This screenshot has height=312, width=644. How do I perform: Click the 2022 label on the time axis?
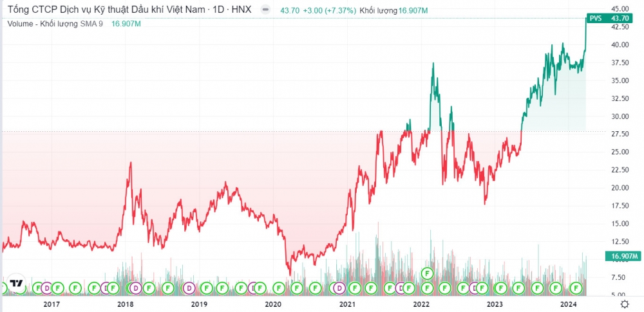coord(421,304)
